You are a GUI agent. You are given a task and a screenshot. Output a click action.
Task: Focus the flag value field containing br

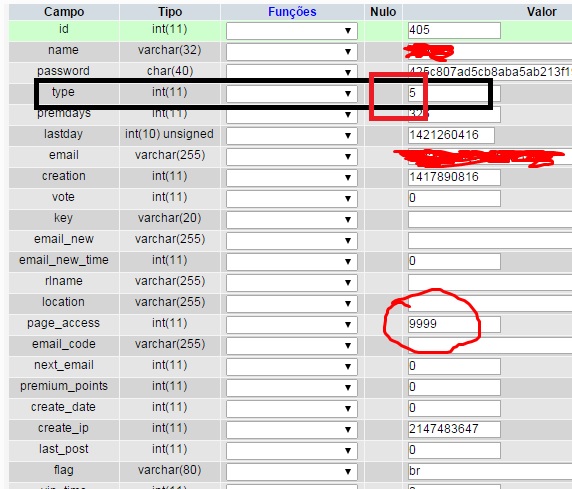(x=490, y=471)
